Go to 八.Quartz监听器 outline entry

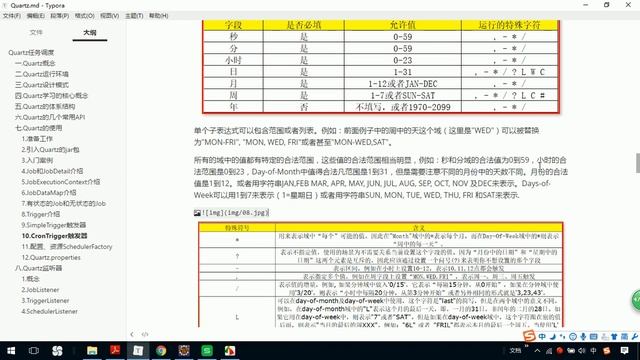click(x=38, y=268)
